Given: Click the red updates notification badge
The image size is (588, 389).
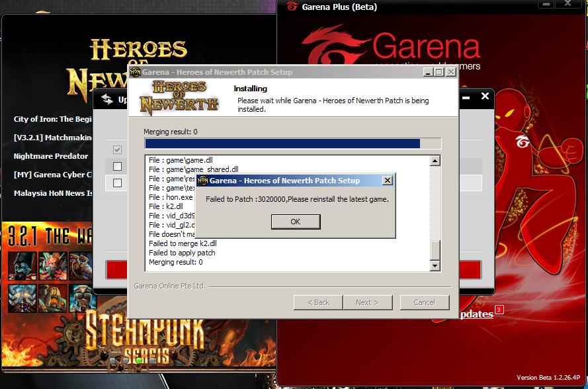Looking at the screenshot, I should (499, 310).
